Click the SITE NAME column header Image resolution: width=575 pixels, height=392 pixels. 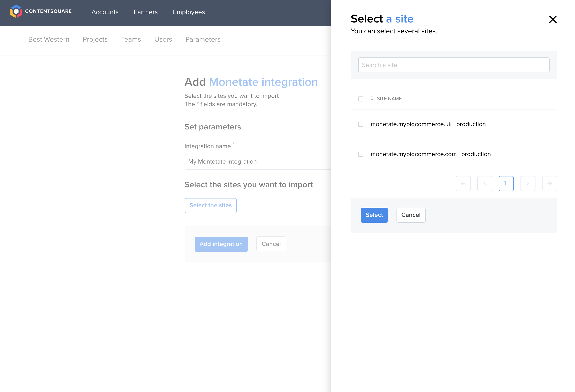389,99
